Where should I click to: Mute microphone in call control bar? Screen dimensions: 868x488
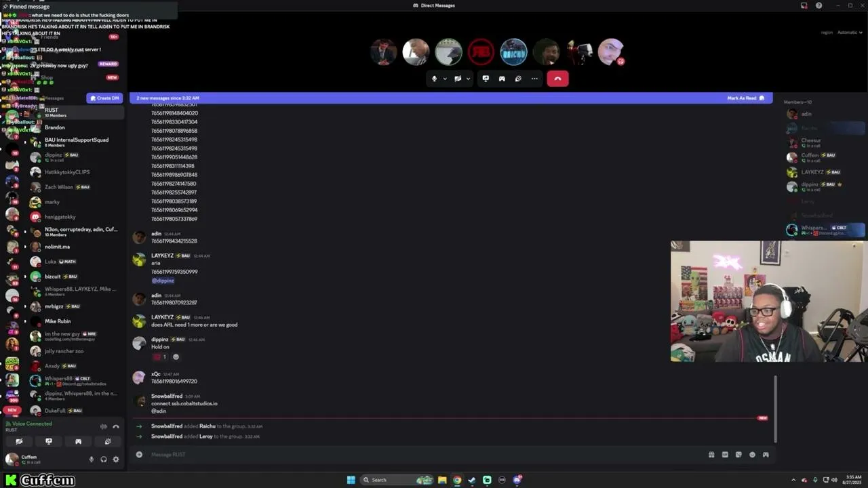(435, 79)
